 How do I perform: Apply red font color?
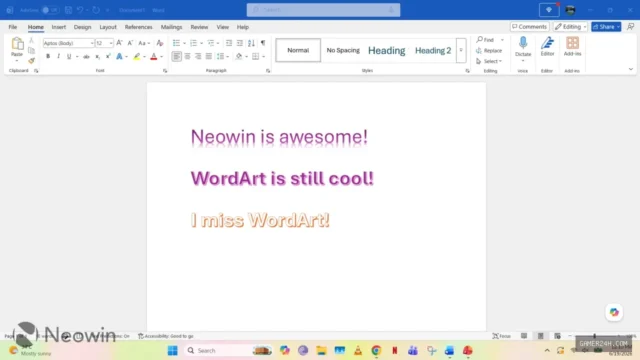(154, 56)
